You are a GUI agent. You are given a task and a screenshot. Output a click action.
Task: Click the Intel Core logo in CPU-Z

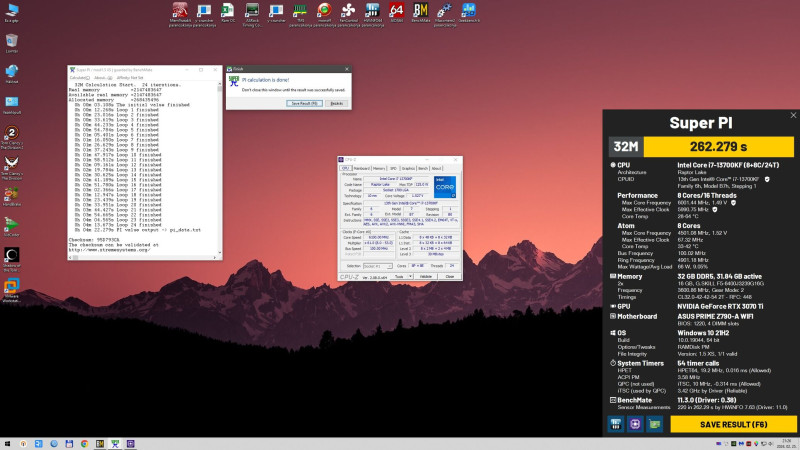pos(445,187)
